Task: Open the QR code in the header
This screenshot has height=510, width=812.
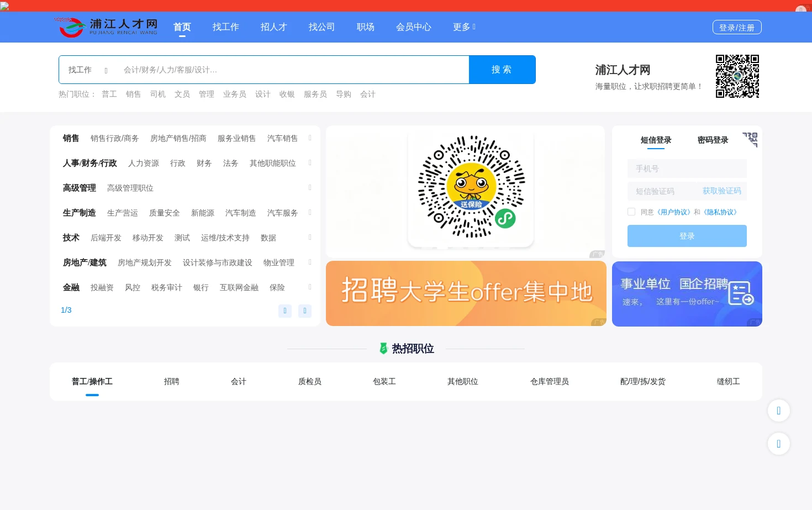Action: (737, 76)
